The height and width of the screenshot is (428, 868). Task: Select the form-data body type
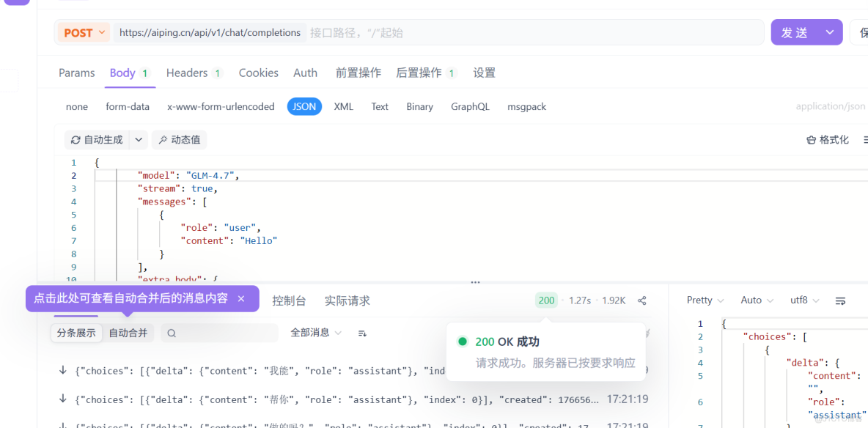click(127, 106)
